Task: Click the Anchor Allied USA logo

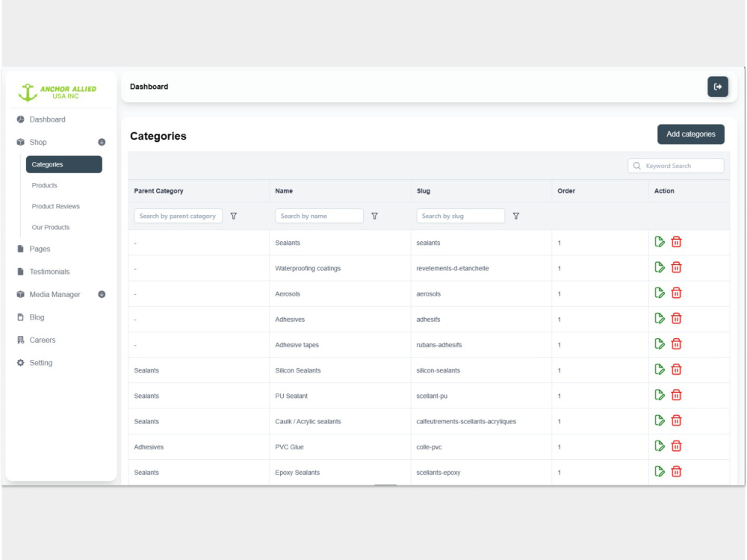Action: click(x=58, y=92)
